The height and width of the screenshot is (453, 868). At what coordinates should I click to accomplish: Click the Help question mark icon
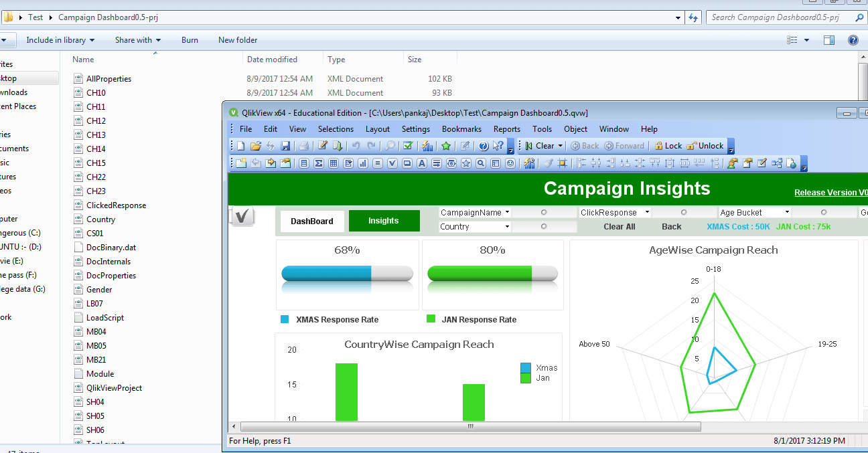(483, 145)
